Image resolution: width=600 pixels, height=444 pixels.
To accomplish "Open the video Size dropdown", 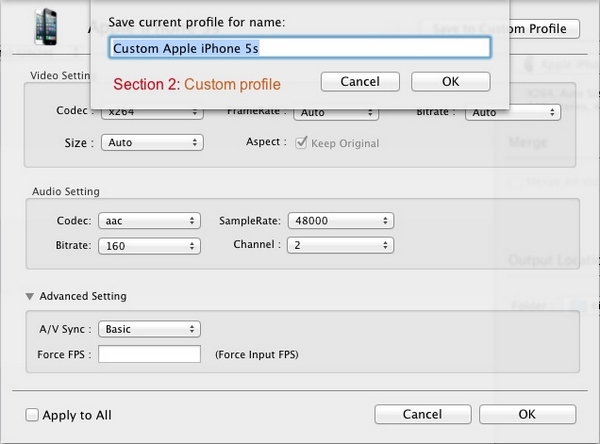I will click(x=152, y=142).
